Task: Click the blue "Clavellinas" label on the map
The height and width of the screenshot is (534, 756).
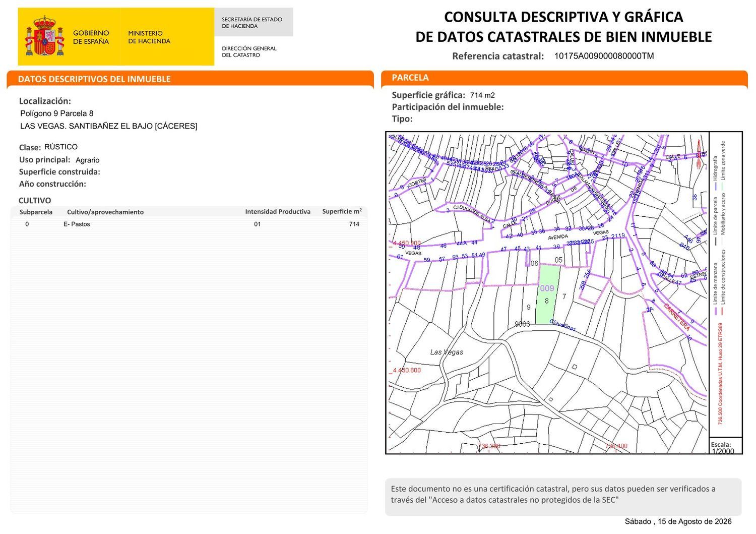Action: coord(562,325)
